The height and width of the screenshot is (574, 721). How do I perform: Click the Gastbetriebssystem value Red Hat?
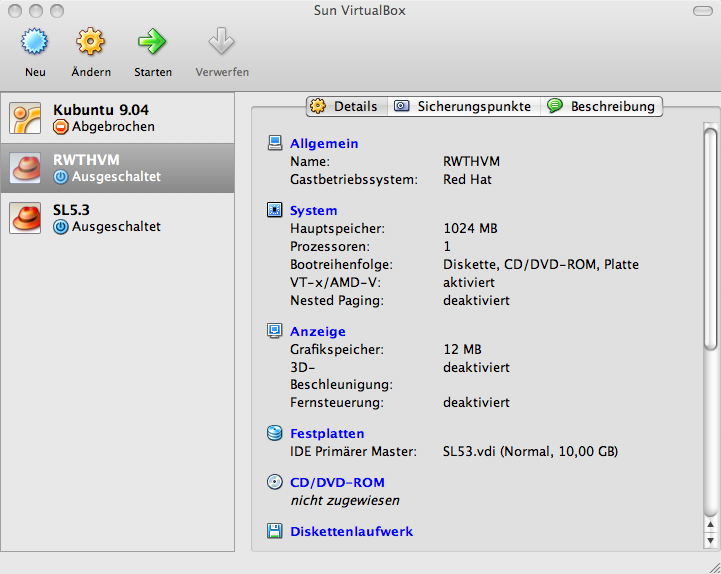[467, 179]
